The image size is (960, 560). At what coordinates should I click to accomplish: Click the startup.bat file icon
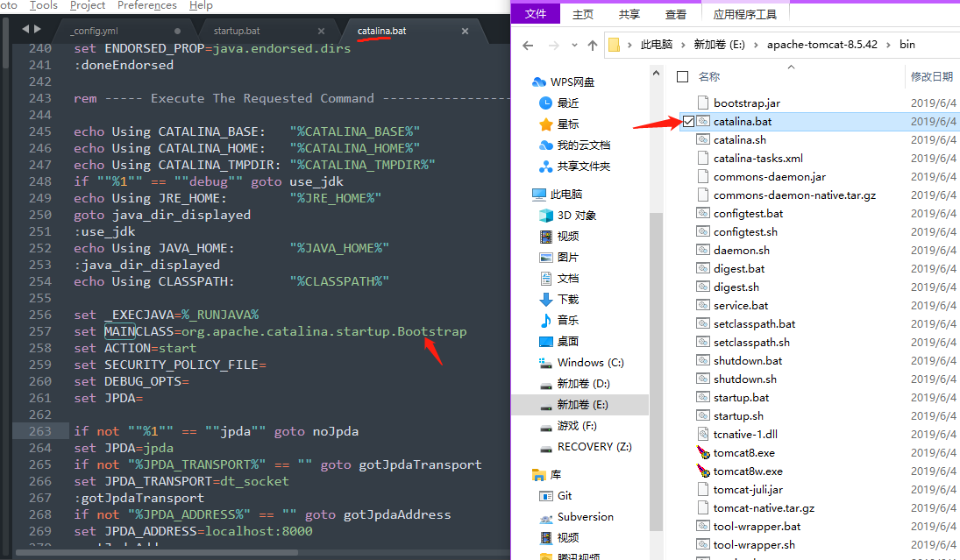click(702, 398)
